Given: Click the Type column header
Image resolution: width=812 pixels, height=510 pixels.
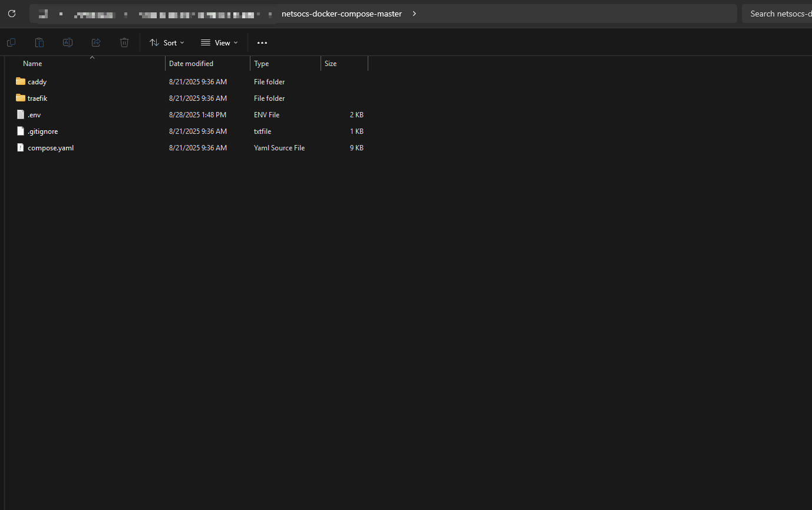Looking at the screenshot, I should (x=261, y=64).
